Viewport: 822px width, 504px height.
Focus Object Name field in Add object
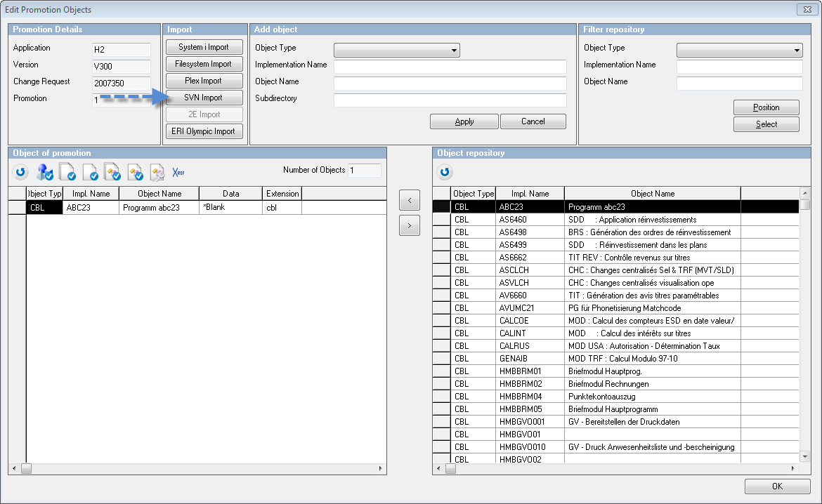click(450, 84)
